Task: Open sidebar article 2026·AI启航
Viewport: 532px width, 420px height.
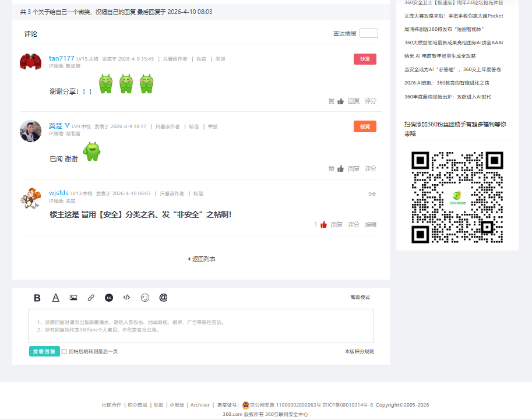Action: tap(446, 83)
